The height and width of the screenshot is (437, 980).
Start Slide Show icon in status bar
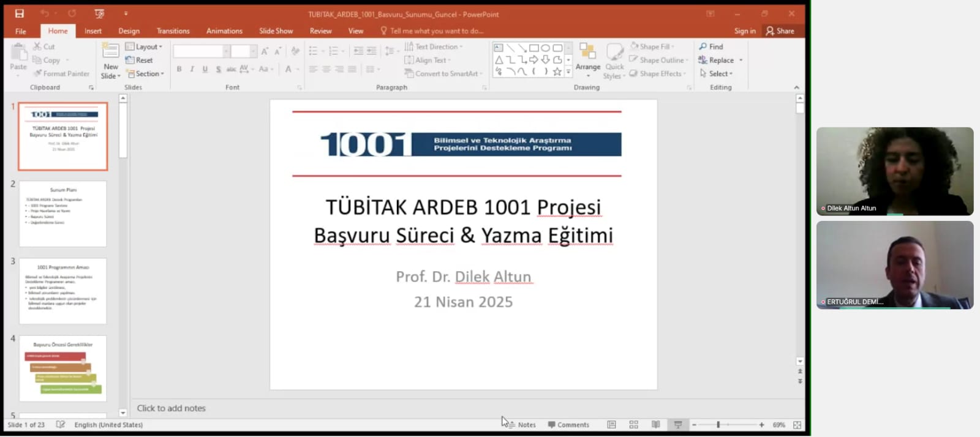click(x=677, y=425)
